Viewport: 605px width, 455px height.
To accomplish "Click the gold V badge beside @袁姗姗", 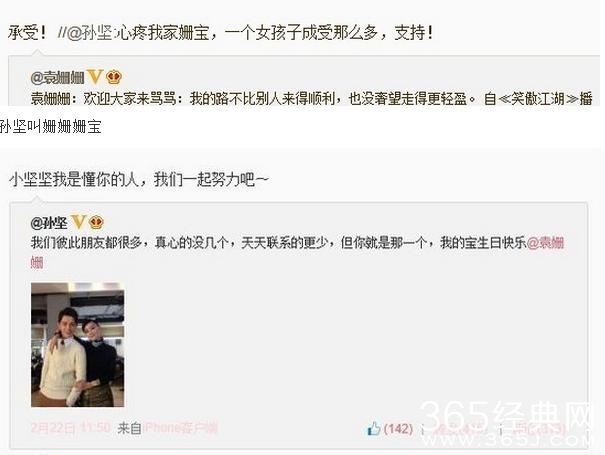I will point(95,77).
